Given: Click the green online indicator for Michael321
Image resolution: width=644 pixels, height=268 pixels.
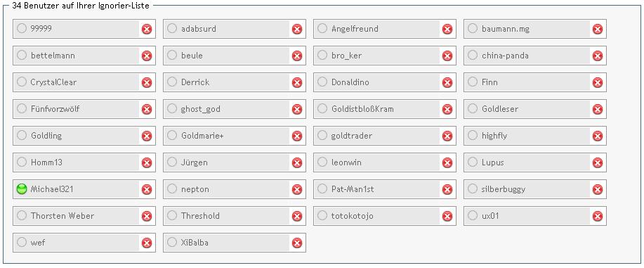Looking at the screenshot, I should click(x=22, y=189).
